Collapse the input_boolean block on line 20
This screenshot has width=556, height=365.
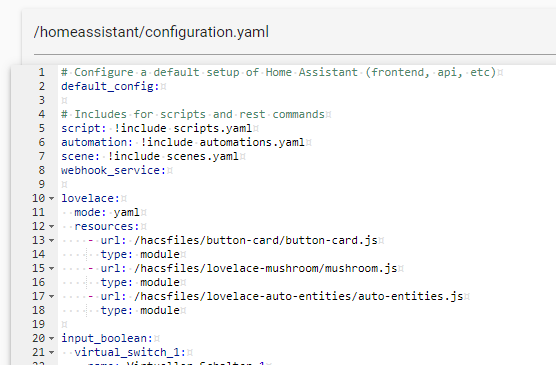pos(52,339)
